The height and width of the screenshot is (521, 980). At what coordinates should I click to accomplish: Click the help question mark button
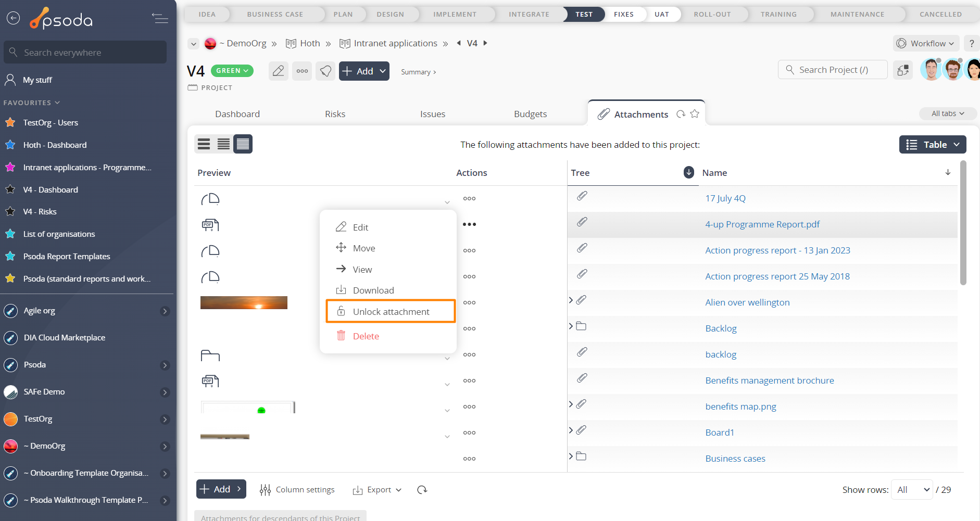972,43
